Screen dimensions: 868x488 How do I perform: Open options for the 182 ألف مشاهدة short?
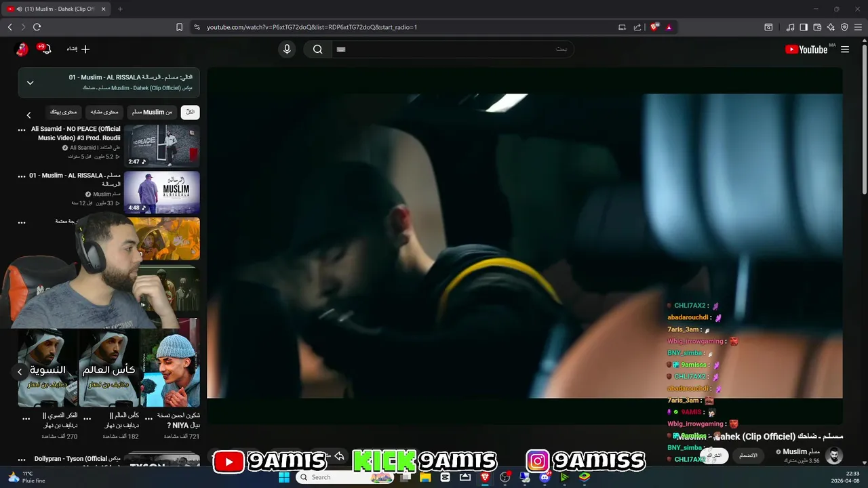pyautogui.click(x=87, y=419)
